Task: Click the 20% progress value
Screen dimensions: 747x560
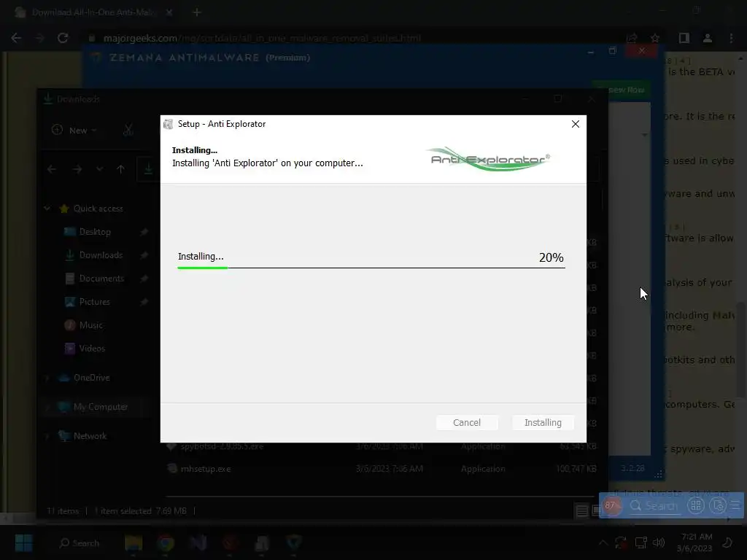Action: coord(551,257)
